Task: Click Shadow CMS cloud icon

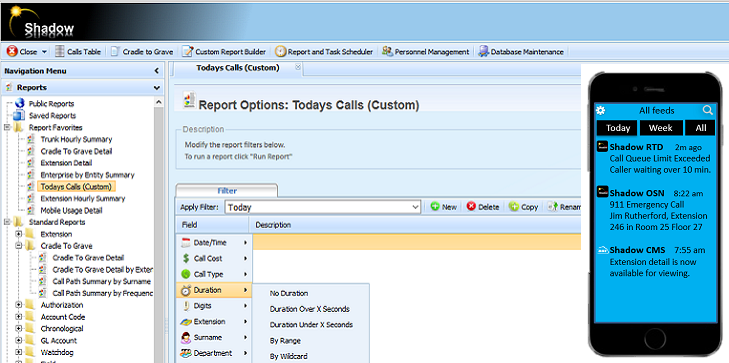Action: [x=603, y=250]
